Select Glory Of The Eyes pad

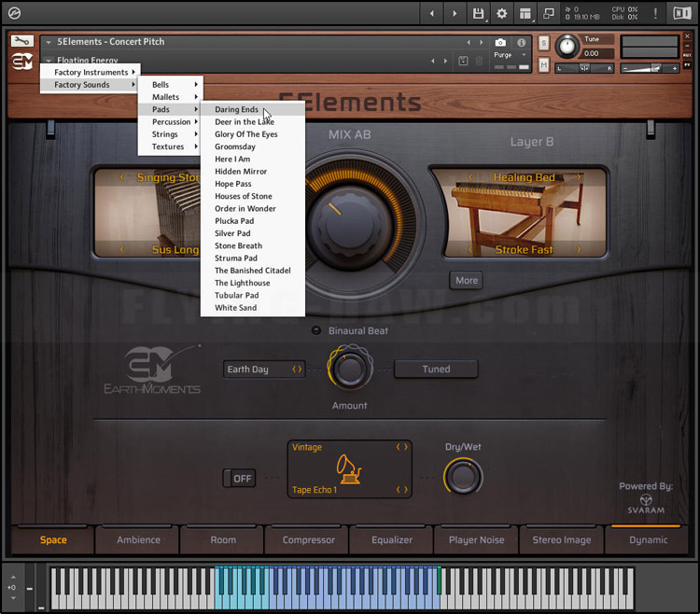coord(245,134)
